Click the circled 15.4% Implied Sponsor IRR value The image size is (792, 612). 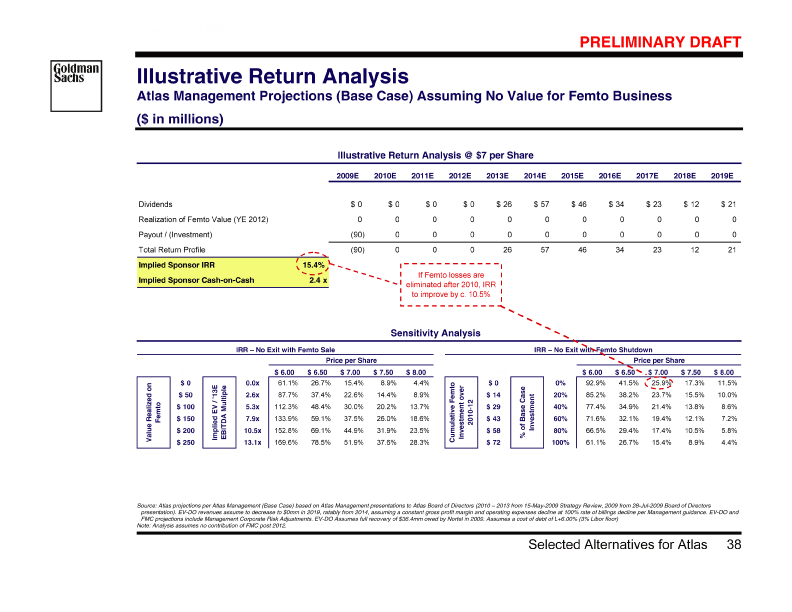click(x=313, y=264)
